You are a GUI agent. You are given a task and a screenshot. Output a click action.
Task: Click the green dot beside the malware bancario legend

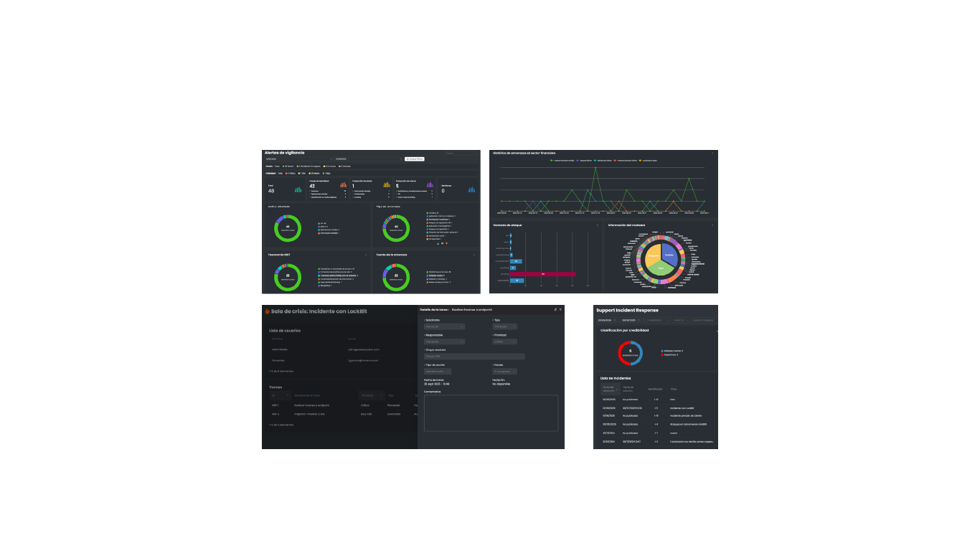tap(551, 161)
